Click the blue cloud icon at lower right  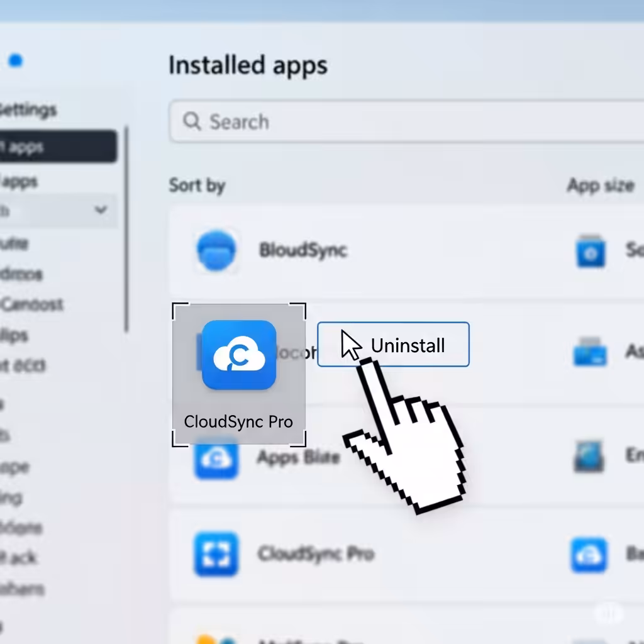589,555
